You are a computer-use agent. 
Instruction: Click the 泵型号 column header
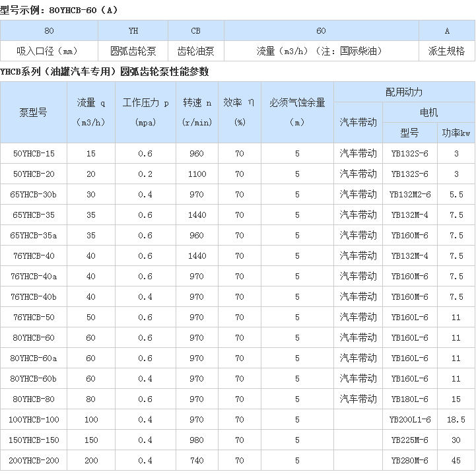tap(34, 112)
